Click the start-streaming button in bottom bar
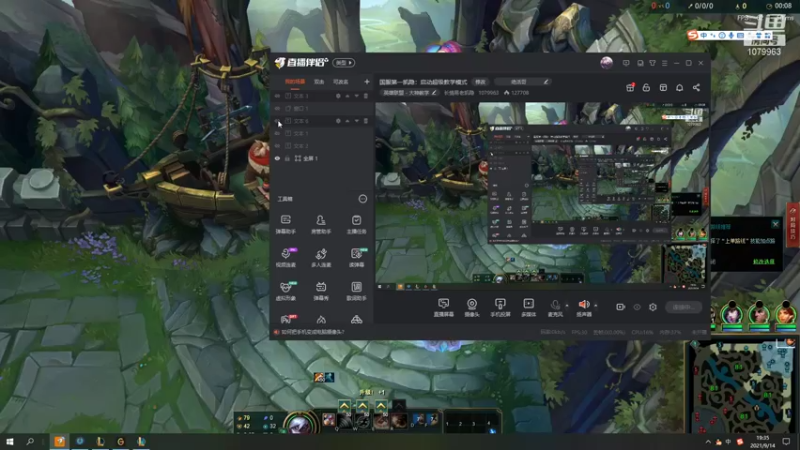The image size is (800, 450). pos(684,307)
